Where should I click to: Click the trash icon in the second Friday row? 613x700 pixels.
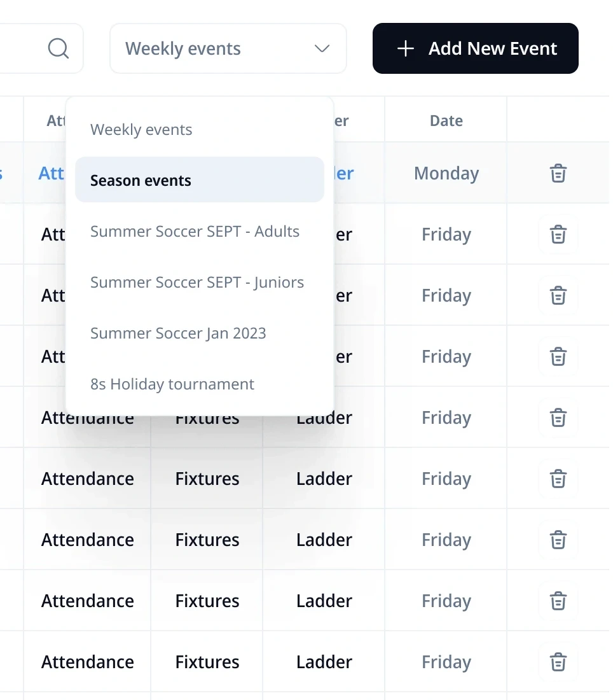click(x=558, y=295)
